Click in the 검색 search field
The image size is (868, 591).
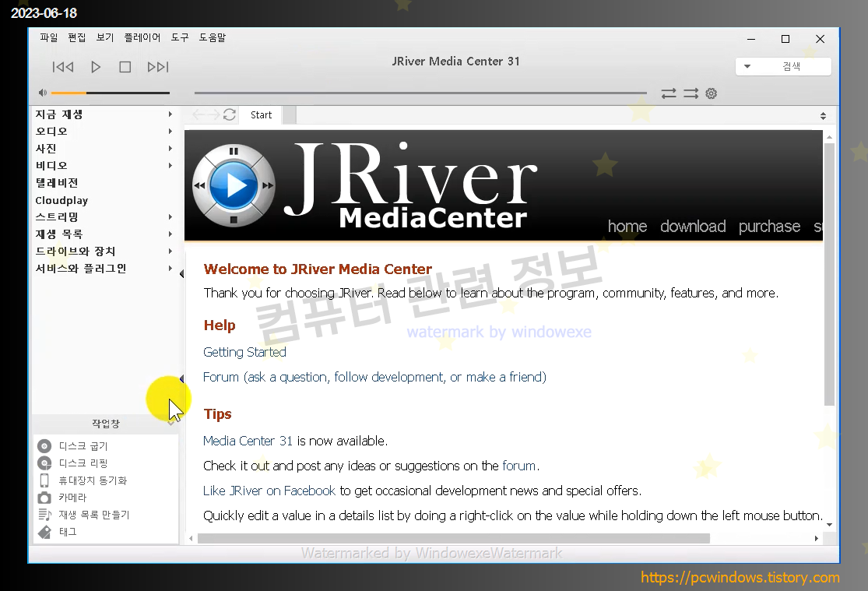point(792,66)
